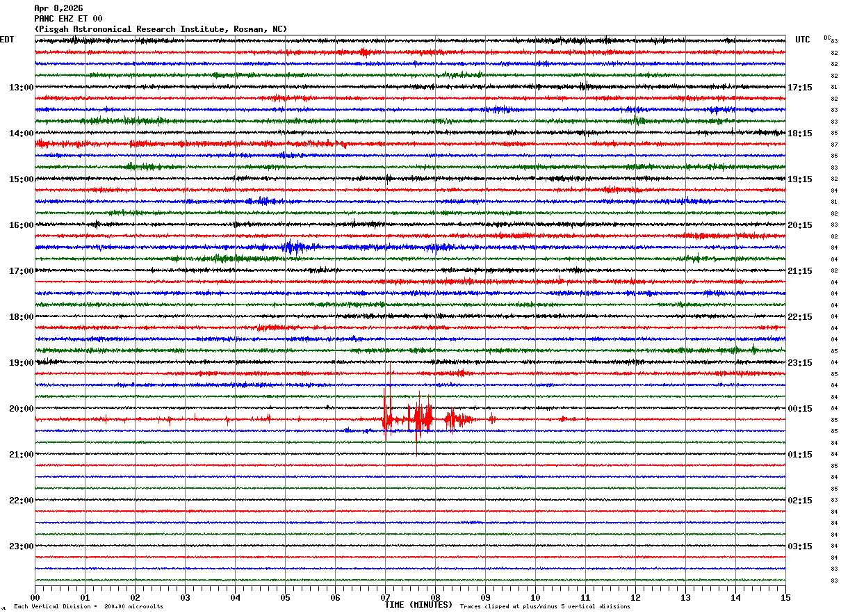The height and width of the screenshot is (616, 841).
Task: Click the date text 'Apr 8,2026'
Action: pos(58,8)
